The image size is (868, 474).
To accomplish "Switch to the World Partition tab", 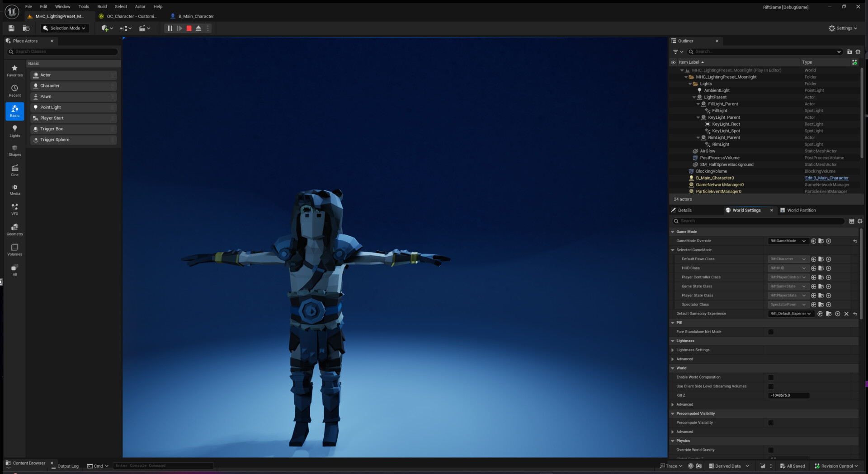I will tap(802, 210).
